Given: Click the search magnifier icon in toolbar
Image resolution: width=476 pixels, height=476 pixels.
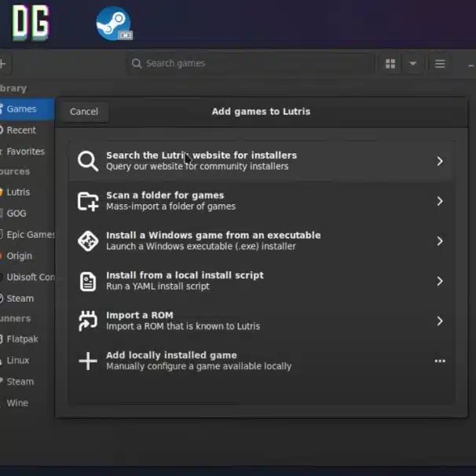Looking at the screenshot, I should click(x=137, y=64).
